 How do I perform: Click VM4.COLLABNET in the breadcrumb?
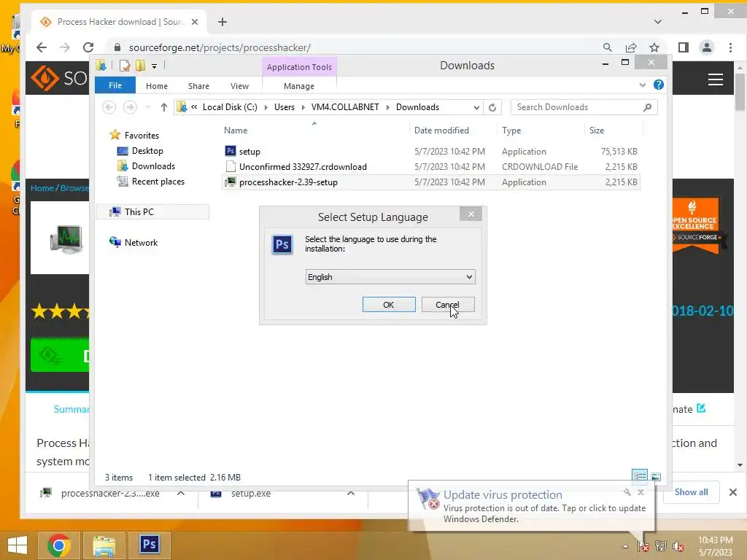click(345, 107)
